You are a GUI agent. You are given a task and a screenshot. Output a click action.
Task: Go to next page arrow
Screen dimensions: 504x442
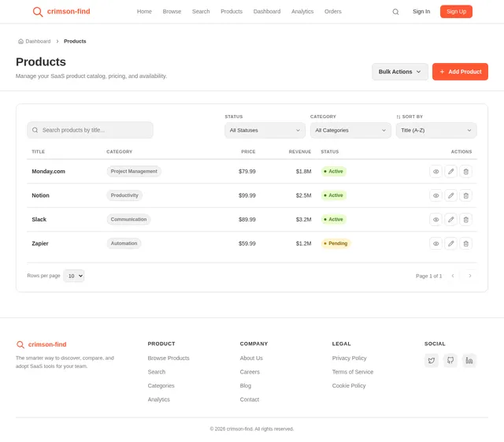tap(469, 276)
